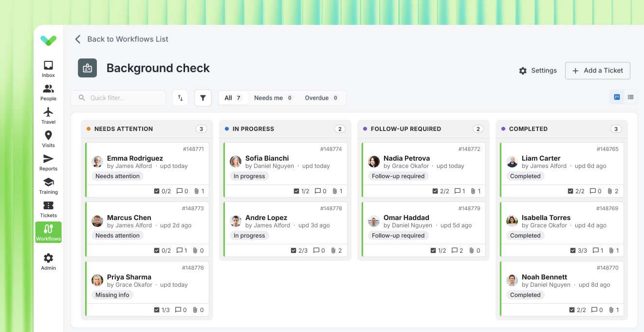This screenshot has width=644, height=332.
Task: Click Completed tag on Noah Bennett card
Action: 525,295
